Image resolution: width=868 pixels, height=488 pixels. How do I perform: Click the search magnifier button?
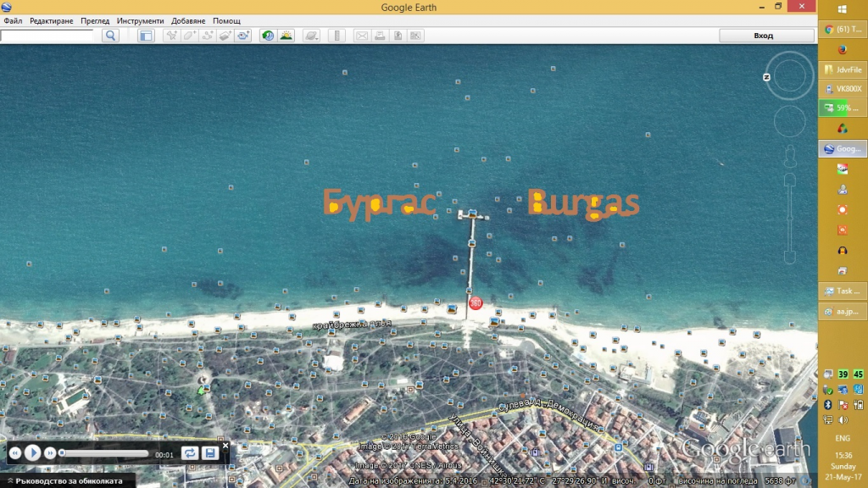(111, 36)
